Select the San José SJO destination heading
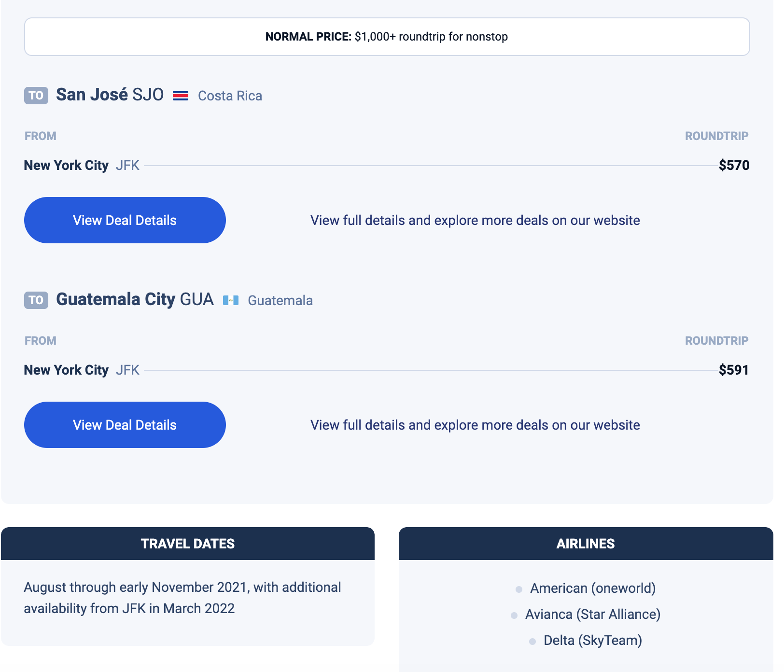 click(110, 95)
